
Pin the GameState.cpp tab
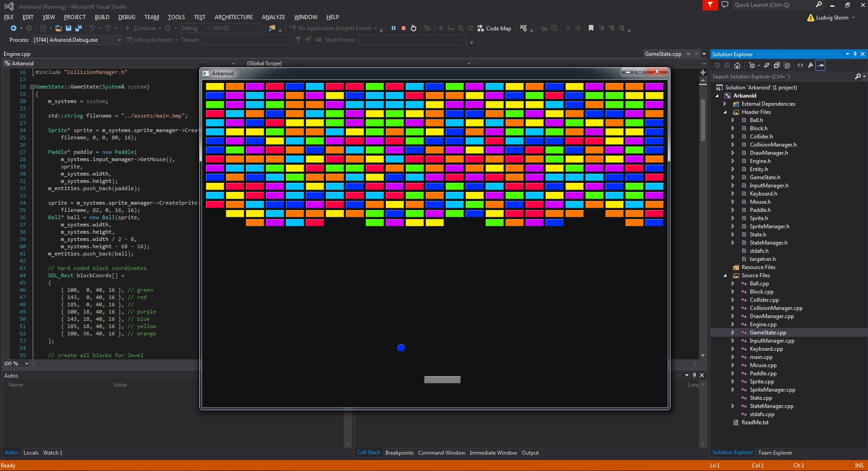pyautogui.click(x=688, y=54)
